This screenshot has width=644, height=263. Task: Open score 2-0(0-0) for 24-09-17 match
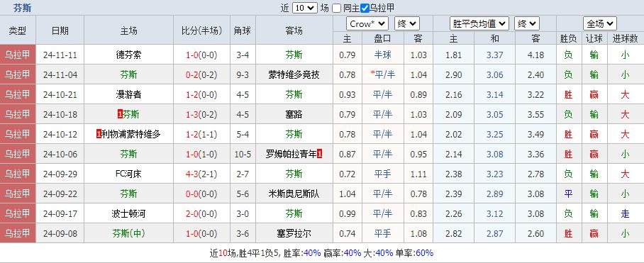click(201, 214)
